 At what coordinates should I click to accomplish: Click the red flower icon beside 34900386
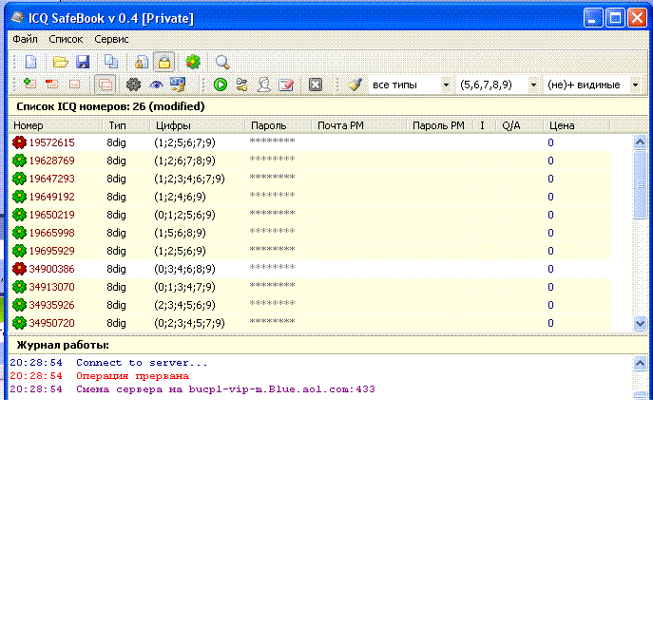[x=19, y=269]
